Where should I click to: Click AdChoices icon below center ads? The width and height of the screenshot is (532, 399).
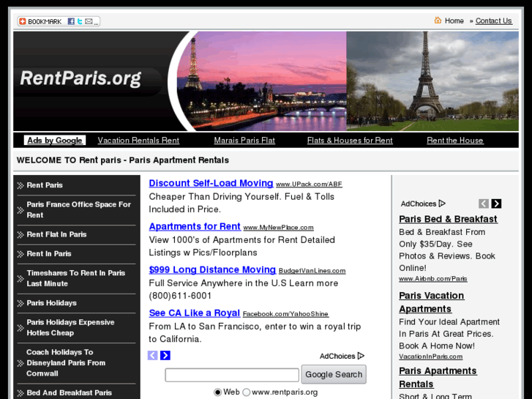(x=361, y=356)
